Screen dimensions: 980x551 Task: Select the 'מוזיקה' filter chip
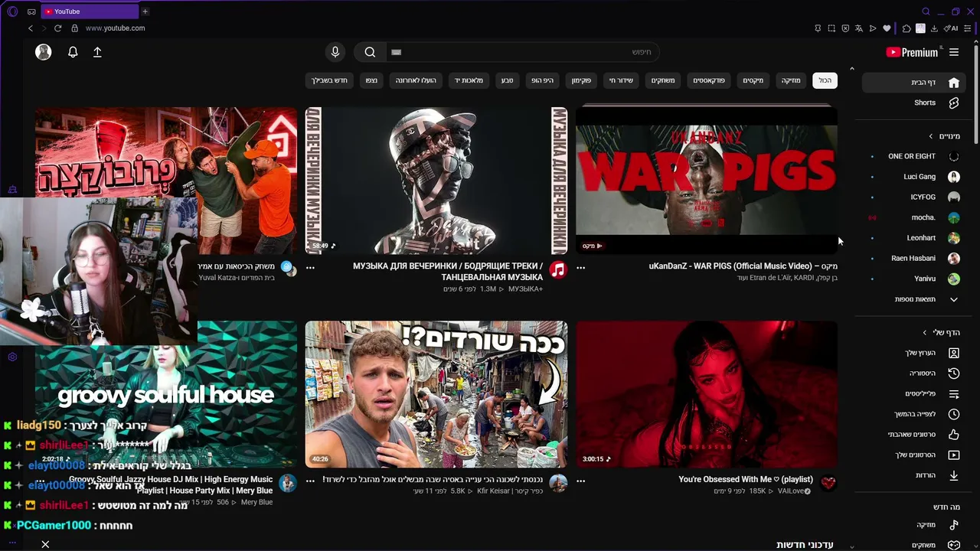tap(791, 80)
